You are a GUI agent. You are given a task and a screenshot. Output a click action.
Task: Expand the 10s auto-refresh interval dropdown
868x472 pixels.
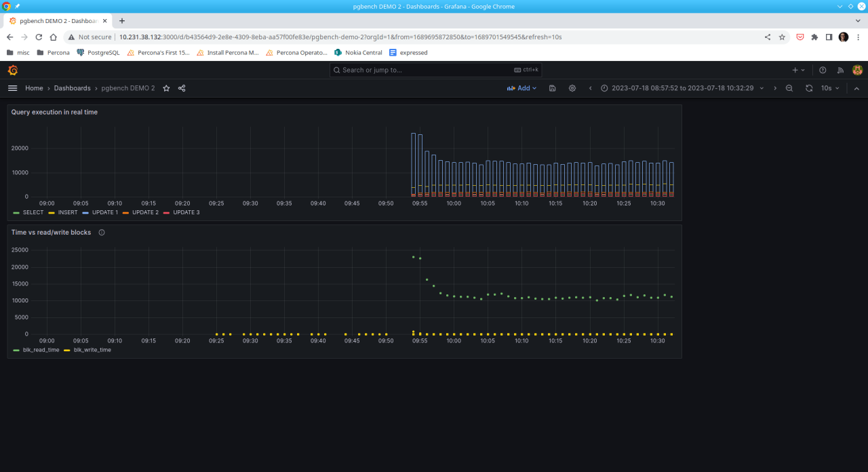(x=828, y=88)
